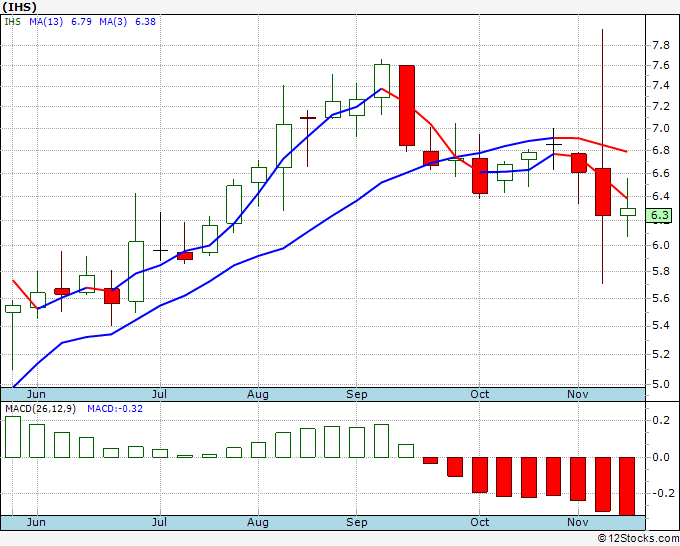Click the 0.2 MACD axis label

click(660, 420)
